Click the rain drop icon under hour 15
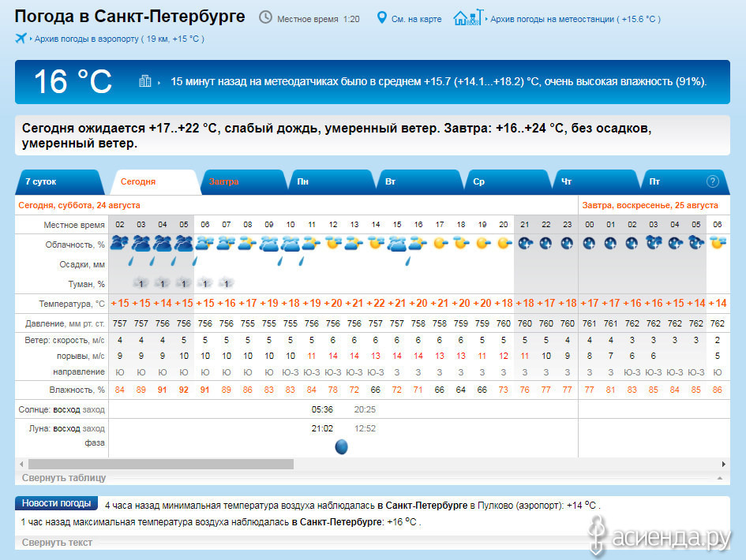The image size is (746, 560). 407,261
